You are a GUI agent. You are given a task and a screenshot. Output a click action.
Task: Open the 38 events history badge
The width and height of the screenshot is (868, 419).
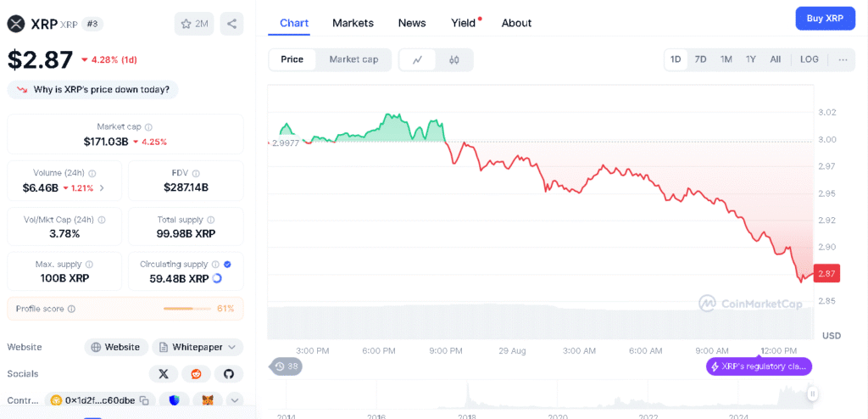click(x=287, y=366)
